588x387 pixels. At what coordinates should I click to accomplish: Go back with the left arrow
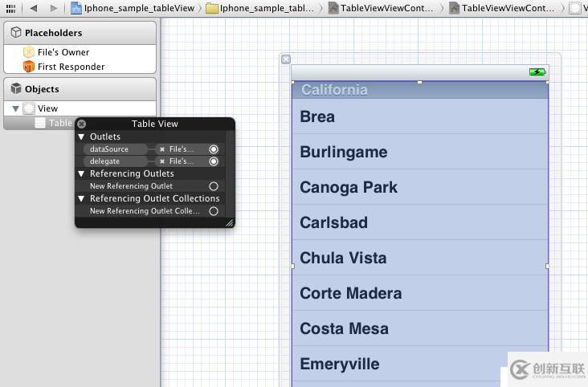coord(34,8)
